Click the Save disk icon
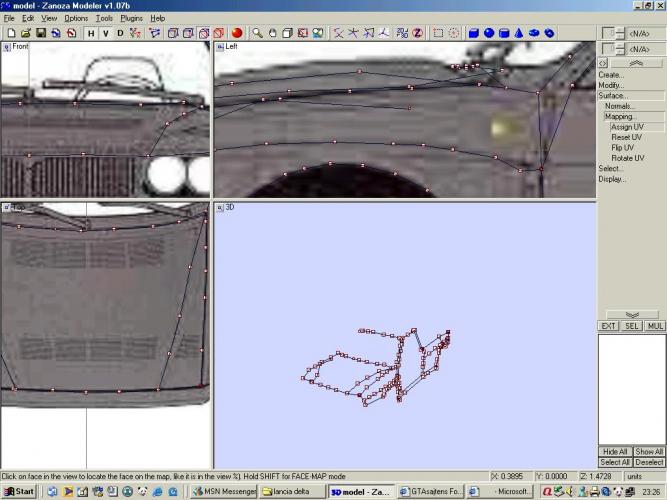 [x=39, y=33]
